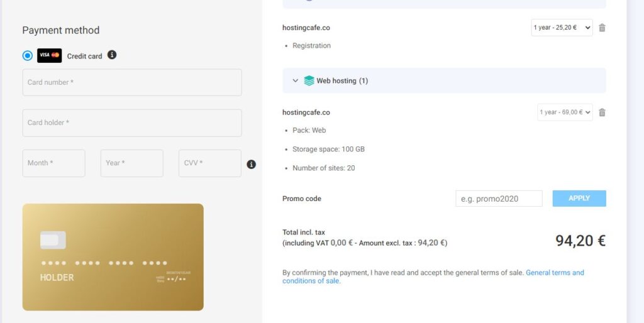Click the APPLY promo code button

point(579,198)
